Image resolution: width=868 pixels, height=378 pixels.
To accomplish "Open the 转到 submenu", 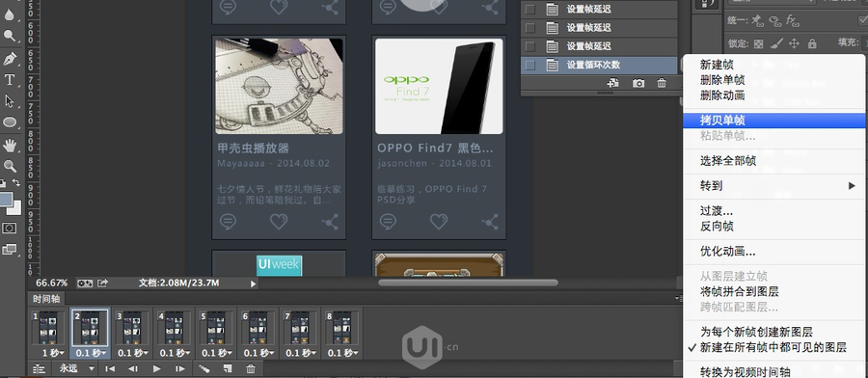I will pyautogui.click(x=774, y=185).
